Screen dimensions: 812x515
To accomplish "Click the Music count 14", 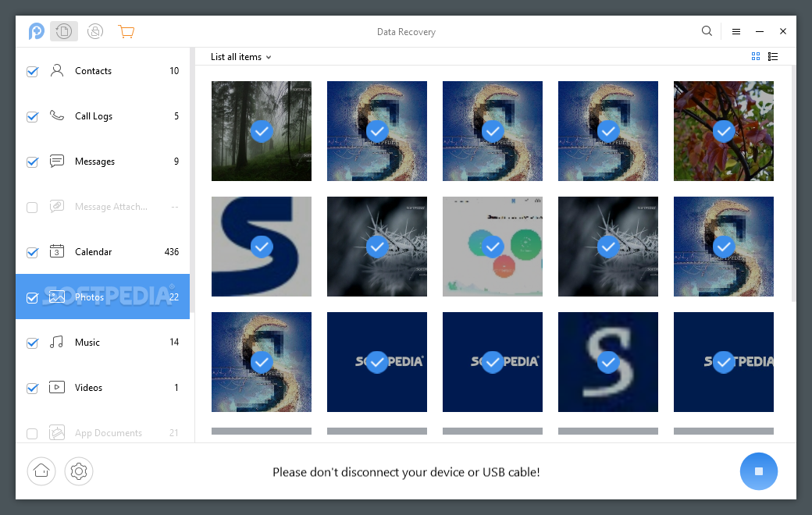I will pos(174,342).
